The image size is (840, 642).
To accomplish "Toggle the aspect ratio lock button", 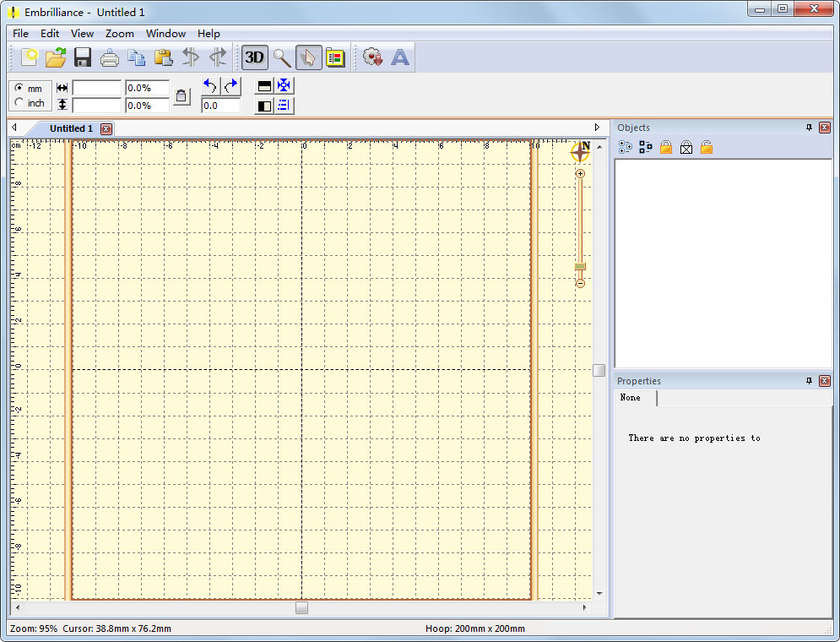I will pos(182,96).
